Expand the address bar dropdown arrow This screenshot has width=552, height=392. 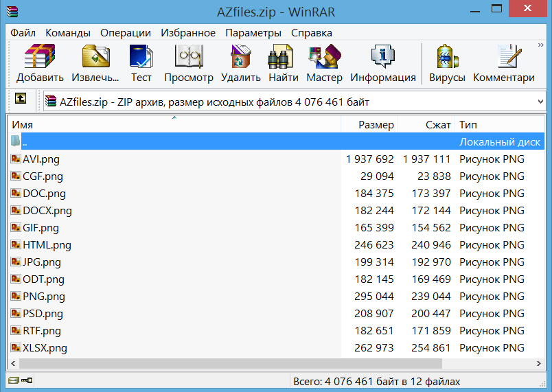[540, 102]
